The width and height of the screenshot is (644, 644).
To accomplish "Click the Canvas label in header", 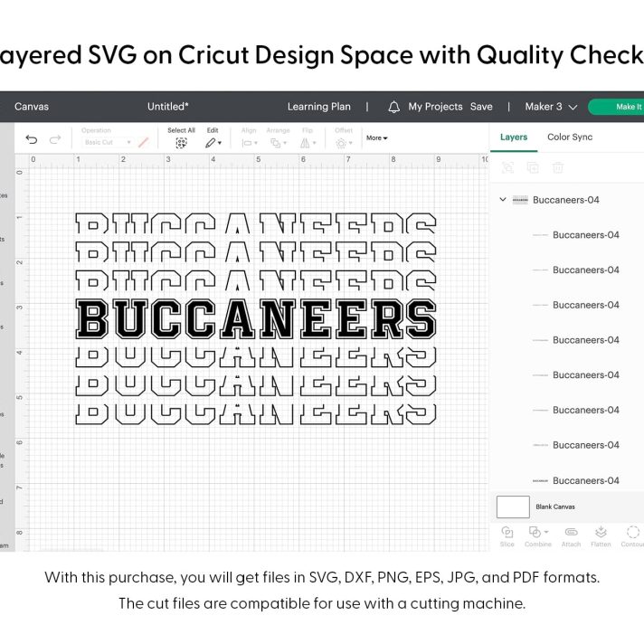I will pos(32,107).
